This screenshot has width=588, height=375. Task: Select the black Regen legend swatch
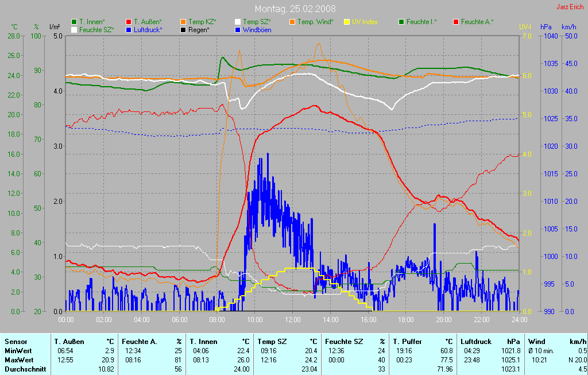tap(183, 29)
